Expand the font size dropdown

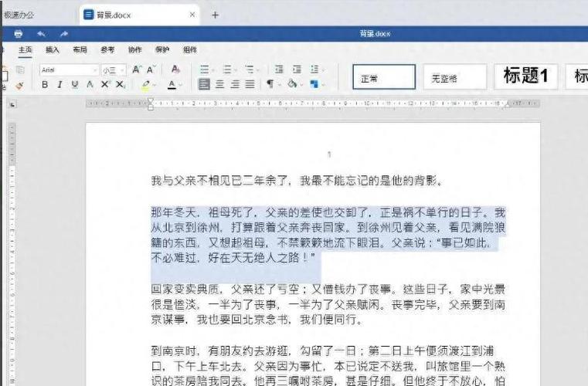coord(122,69)
